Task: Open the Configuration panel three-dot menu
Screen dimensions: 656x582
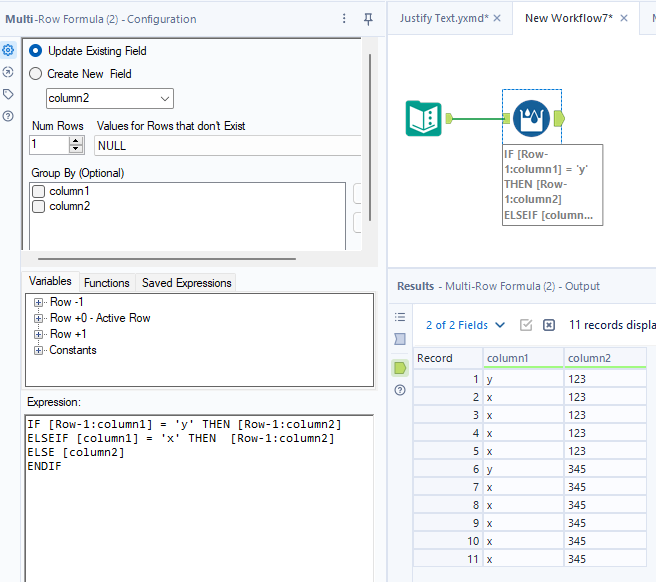Action: point(344,19)
